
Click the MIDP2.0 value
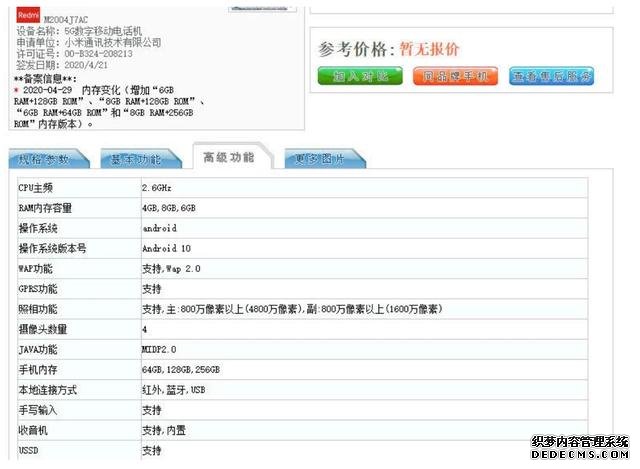pos(159,349)
